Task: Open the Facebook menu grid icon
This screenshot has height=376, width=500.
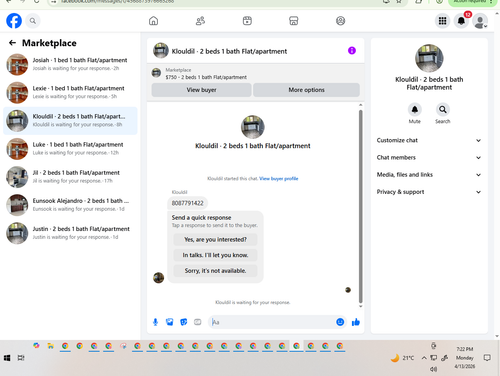Action: pyautogui.click(x=442, y=21)
